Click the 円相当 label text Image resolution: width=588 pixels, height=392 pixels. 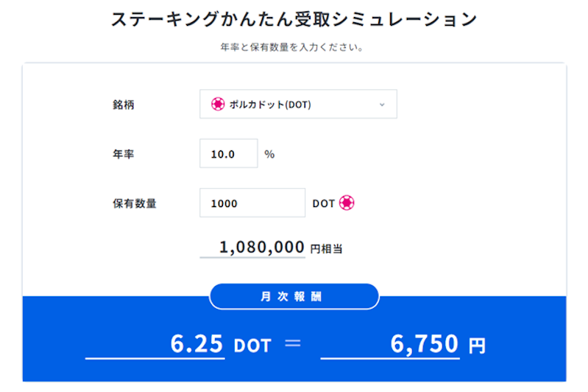(x=326, y=248)
